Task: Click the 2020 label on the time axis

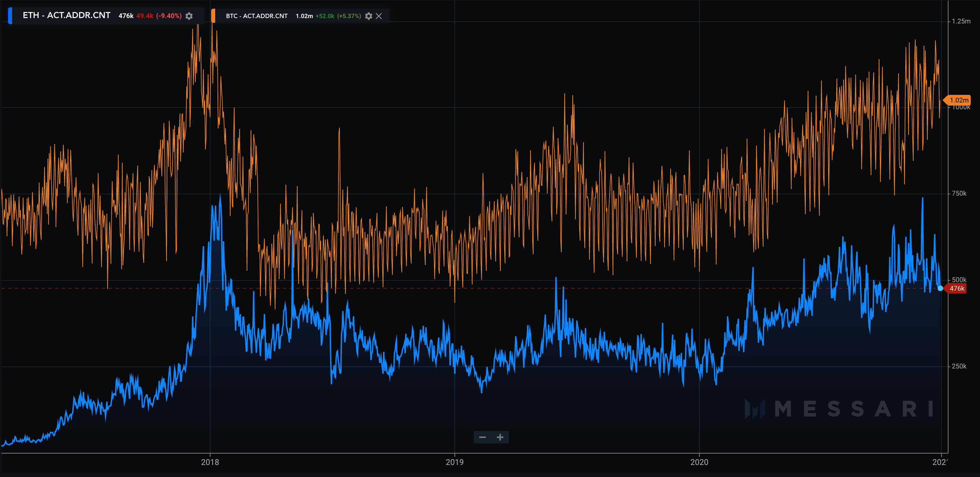Action: tap(699, 462)
